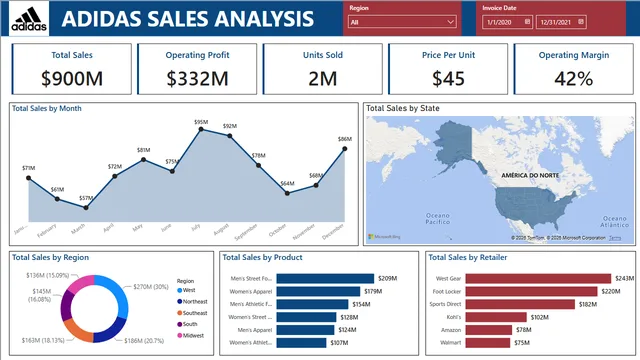Select West in the Region legend
This screenshot has width=640, height=360.
tap(186, 290)
